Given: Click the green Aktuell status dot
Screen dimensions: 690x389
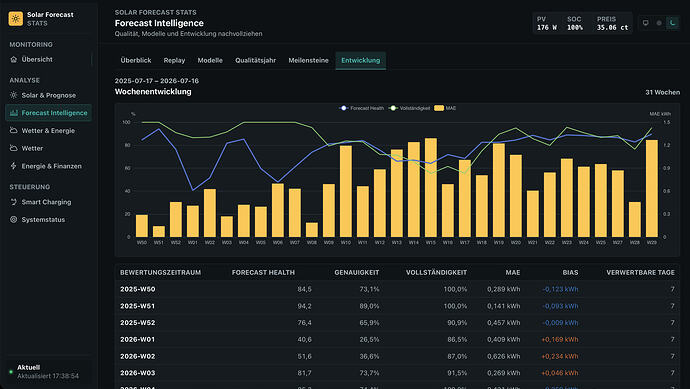Looking at the screenshot, I should pyautogui.click(x=11, y=372).
